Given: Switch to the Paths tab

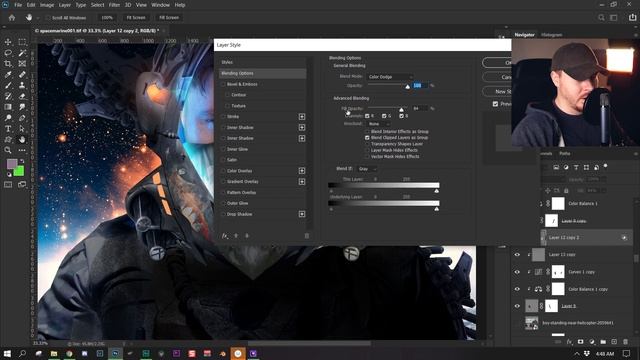Looking at the screenshot, I should click(564, 153).
